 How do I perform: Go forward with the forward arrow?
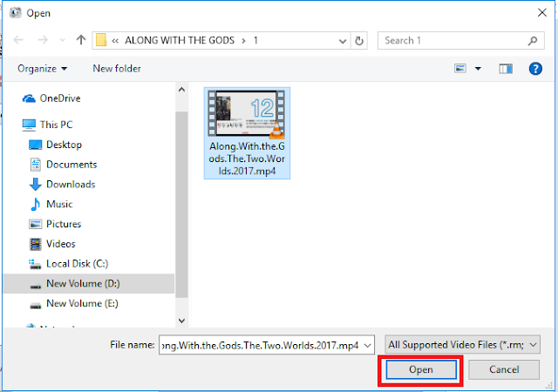pos(43,40)
